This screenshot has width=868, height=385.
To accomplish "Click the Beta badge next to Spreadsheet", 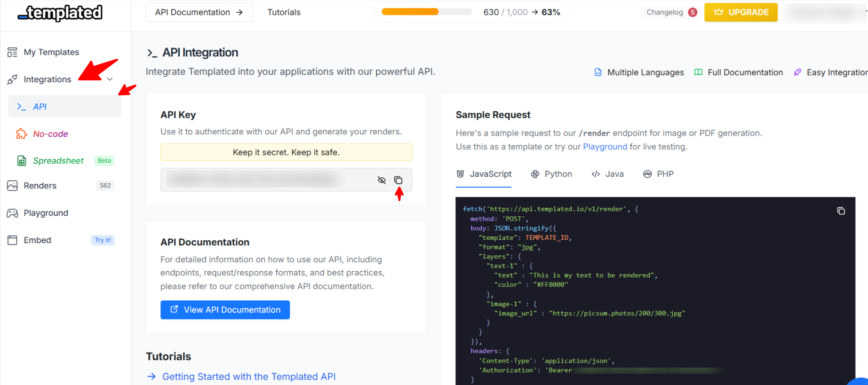I will [104, 161].
